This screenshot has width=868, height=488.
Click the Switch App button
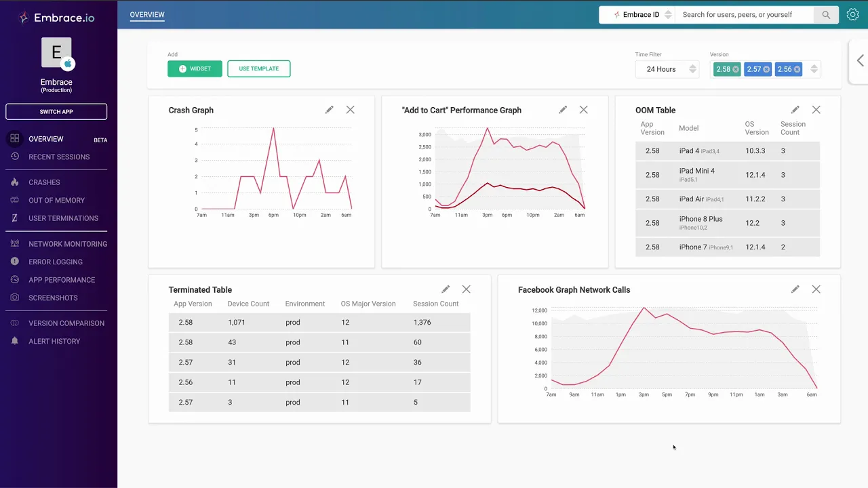pos(56,112)
